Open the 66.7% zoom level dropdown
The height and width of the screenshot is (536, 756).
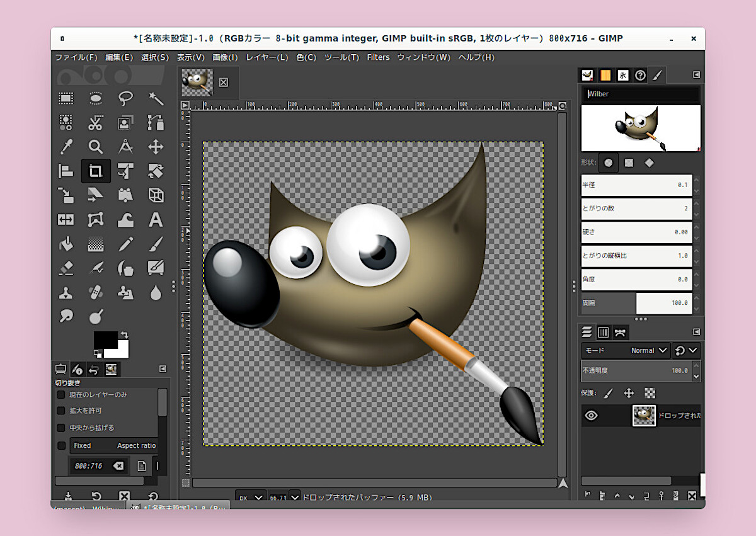click(x=291, y=497)
